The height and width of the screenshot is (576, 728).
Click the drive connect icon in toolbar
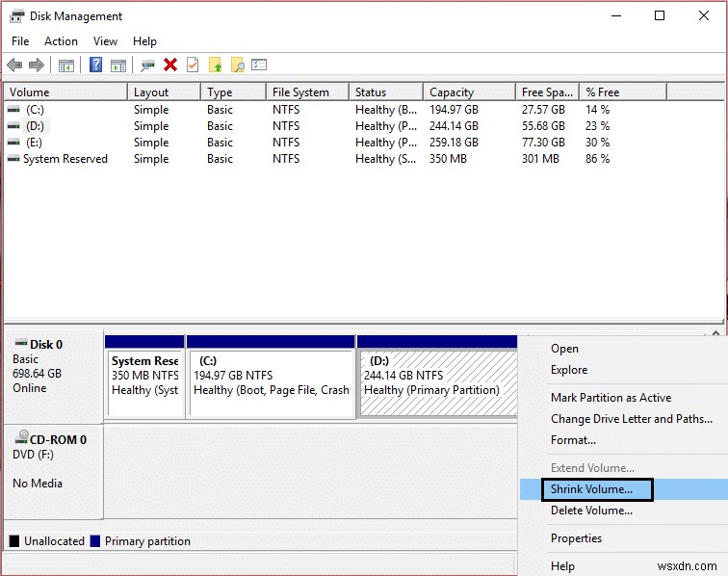pos(147,65)
